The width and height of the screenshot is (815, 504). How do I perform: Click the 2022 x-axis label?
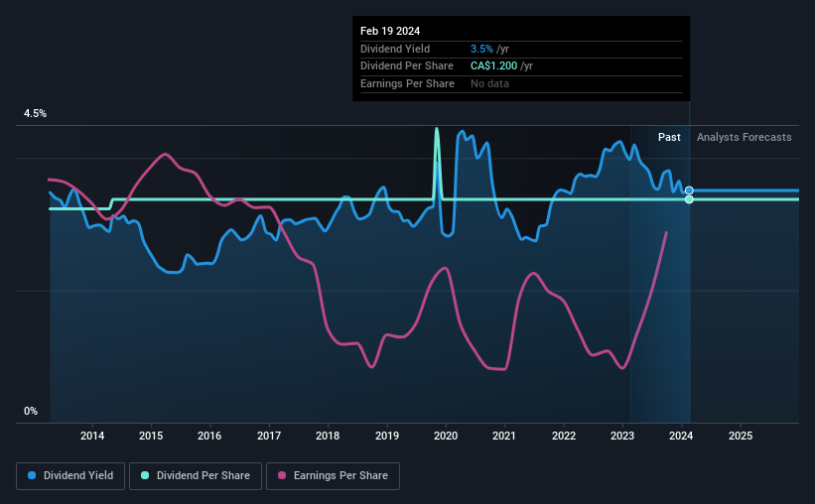[x=564, y=436]
